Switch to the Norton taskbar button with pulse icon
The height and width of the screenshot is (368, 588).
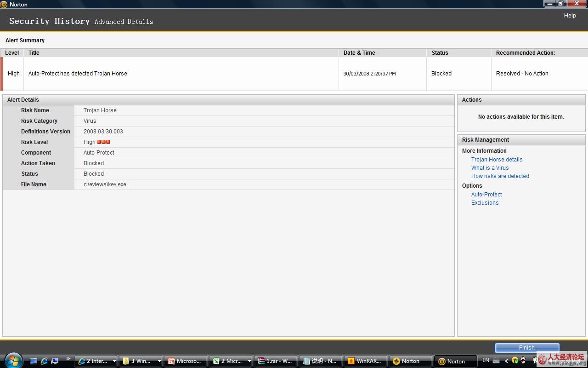411,361
